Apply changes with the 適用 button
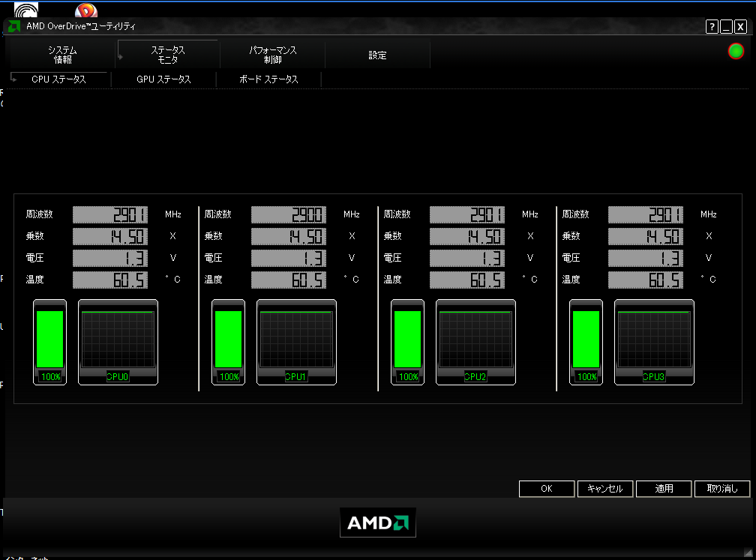This screenshot has width=756, height=560. point(664,489)
